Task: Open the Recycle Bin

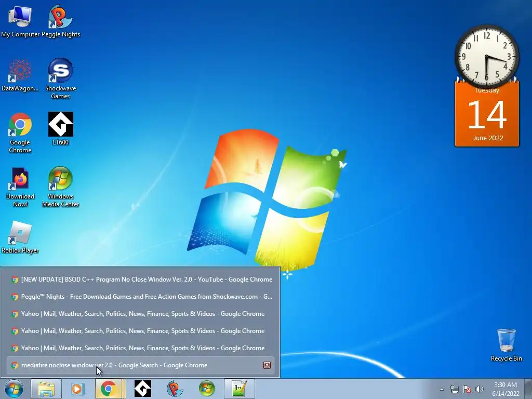Action: [506, 345]
